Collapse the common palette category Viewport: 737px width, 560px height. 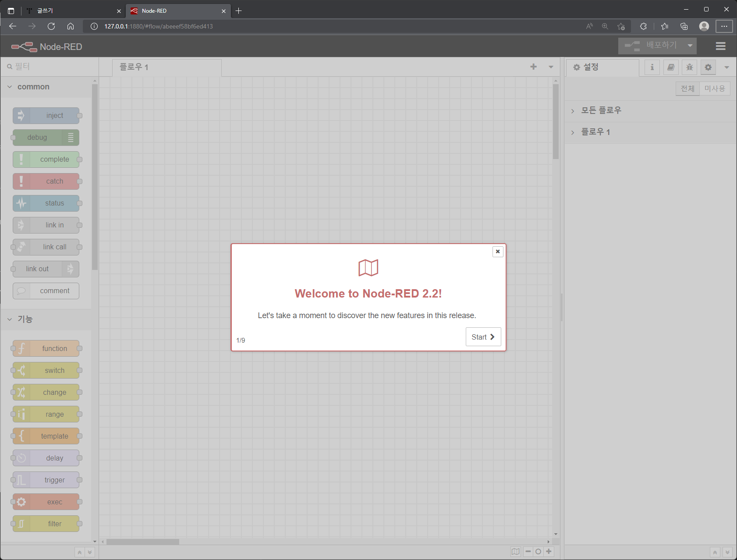[x=46, y=87]
